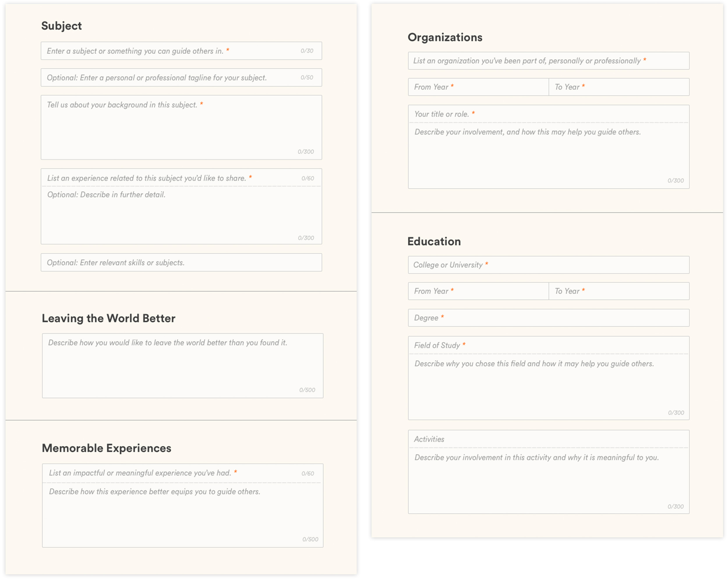Click the relevant skills or subjects field

(181, 262)
